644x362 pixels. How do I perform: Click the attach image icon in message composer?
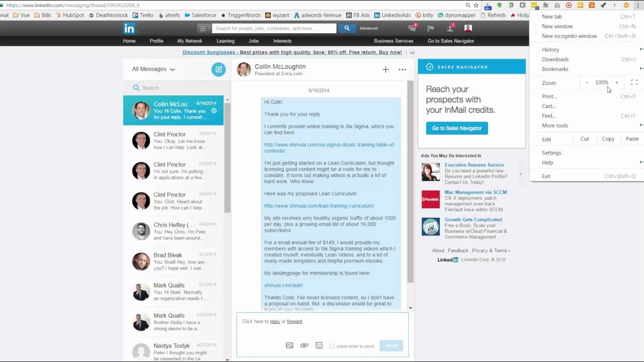point(289,345)
